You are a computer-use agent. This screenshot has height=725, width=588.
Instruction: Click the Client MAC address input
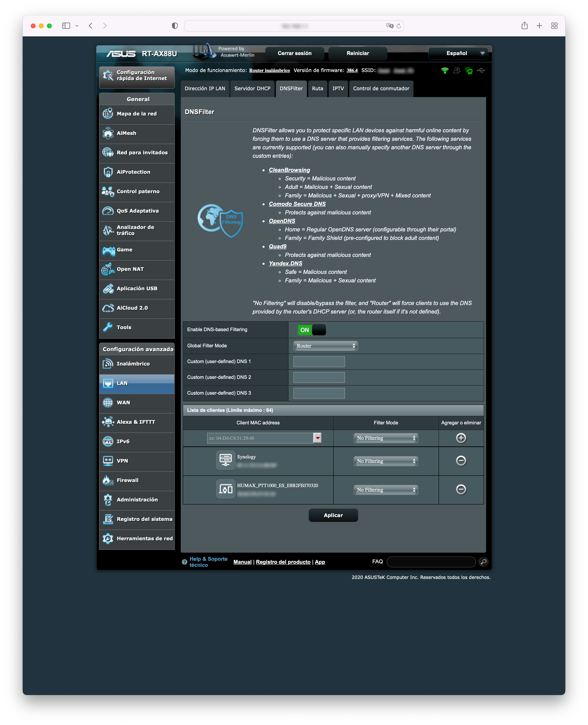[260, 438]
